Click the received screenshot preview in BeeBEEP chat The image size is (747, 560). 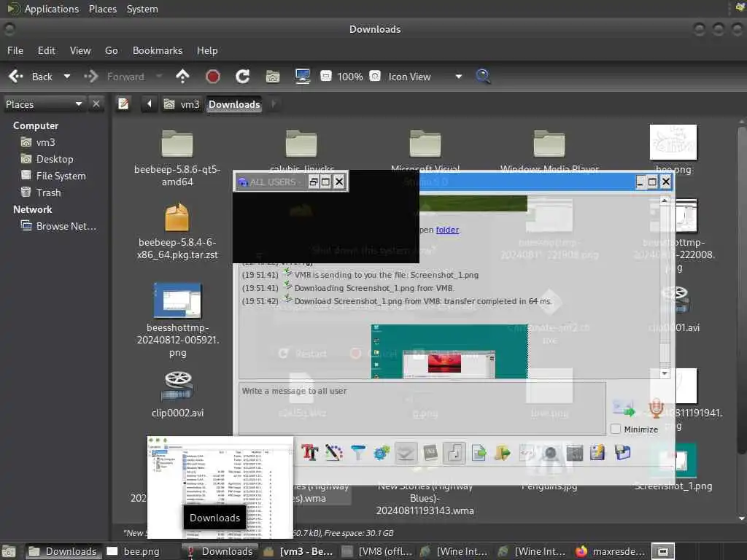449,351
